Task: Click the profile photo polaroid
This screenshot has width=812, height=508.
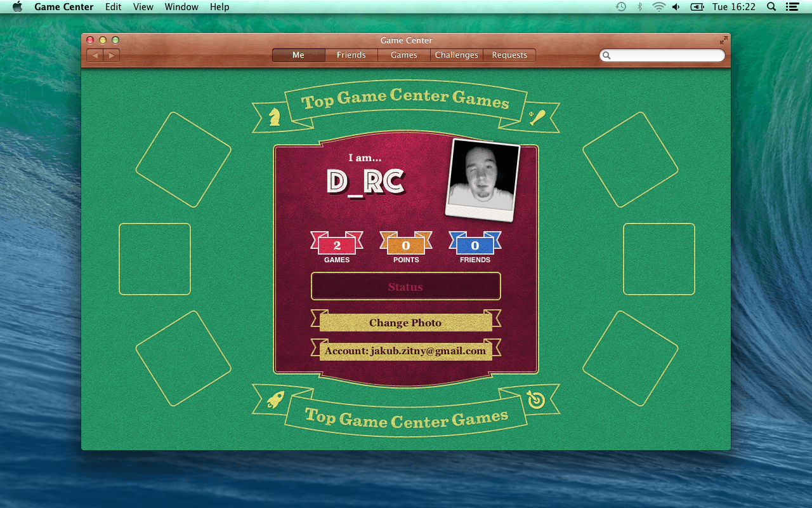Action: (x=483, y=179)
